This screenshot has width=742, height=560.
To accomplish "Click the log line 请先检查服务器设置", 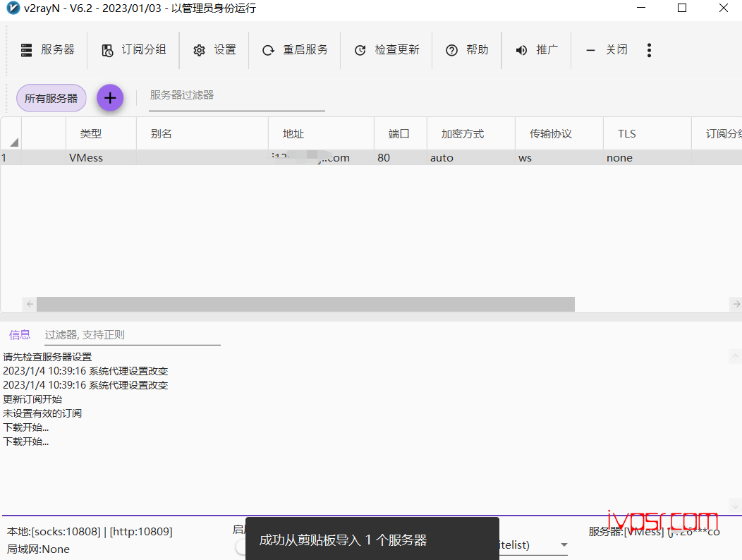I will (x=47, y=357).
